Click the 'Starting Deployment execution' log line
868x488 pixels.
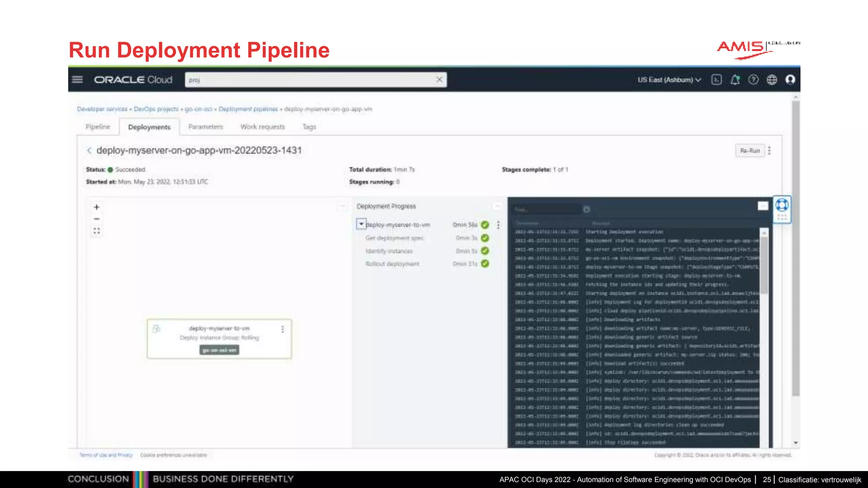[624, 232]
